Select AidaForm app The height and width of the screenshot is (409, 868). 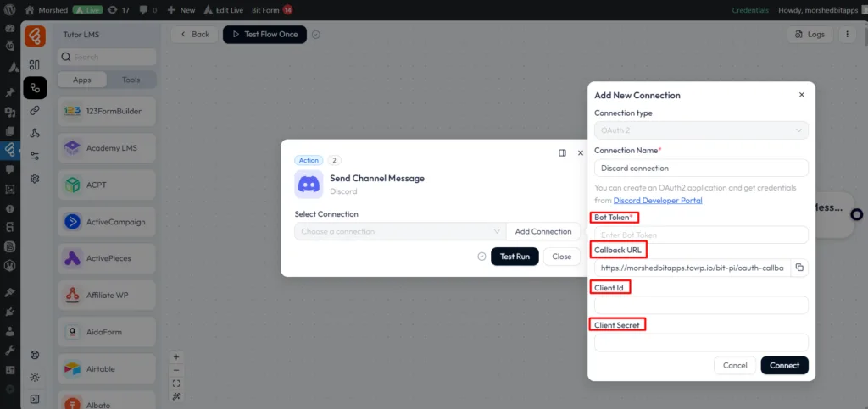(107, 332)
